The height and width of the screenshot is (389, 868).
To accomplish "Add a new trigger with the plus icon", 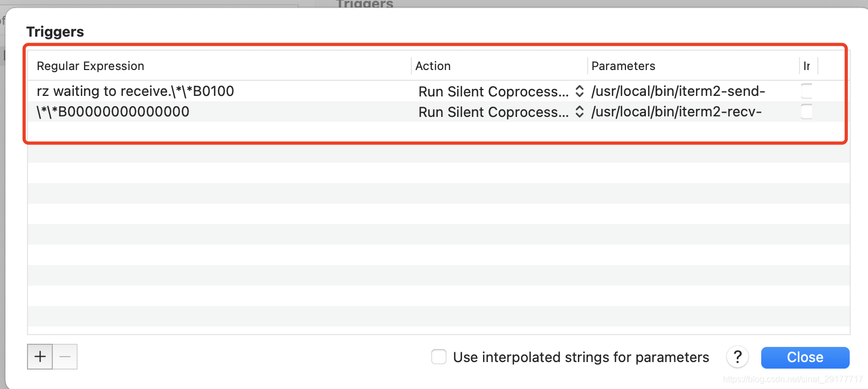I will click(39, 356).
